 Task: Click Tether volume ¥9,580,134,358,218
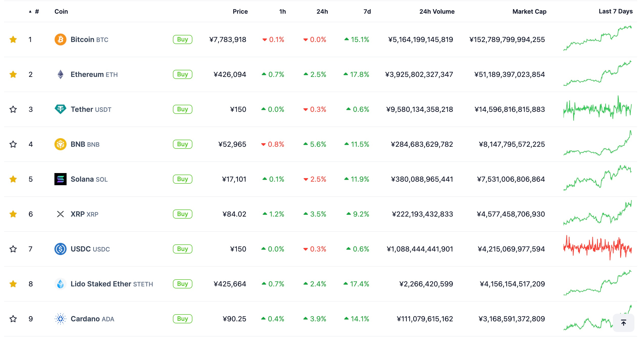click(419, 109)
